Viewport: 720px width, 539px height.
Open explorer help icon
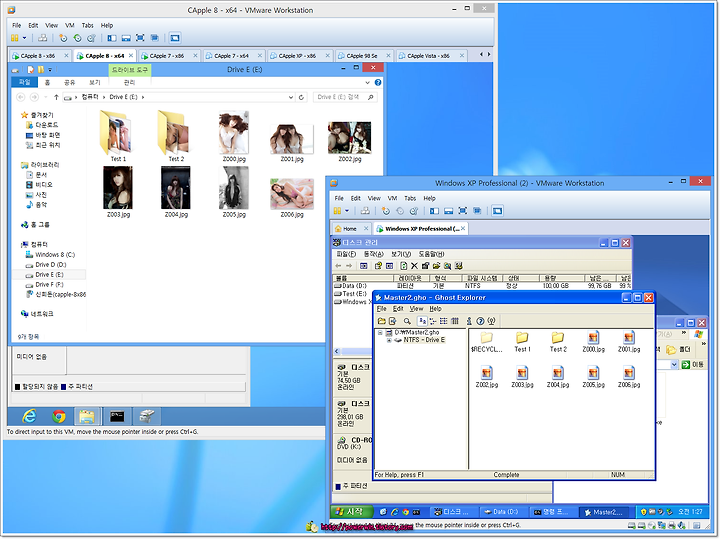point(377,82)
